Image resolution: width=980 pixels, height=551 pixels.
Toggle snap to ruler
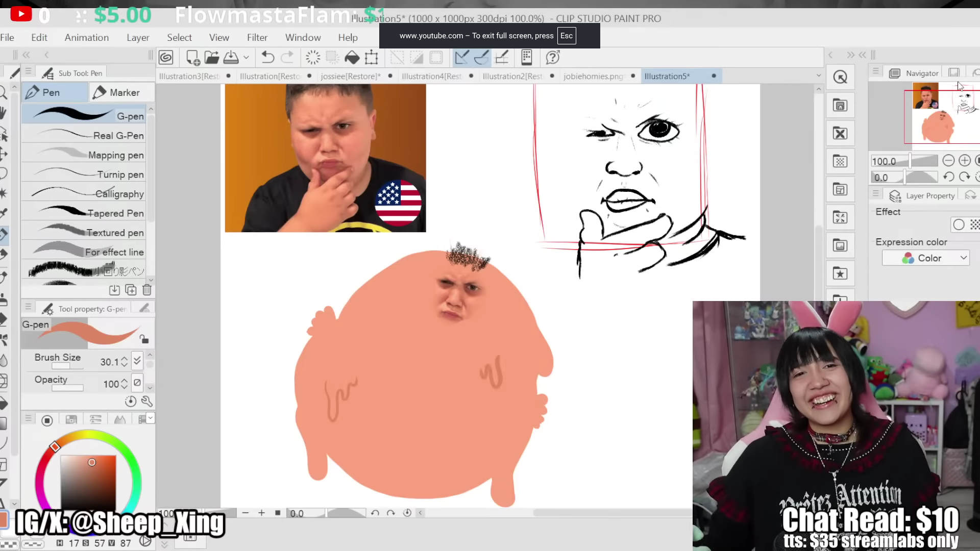(x=462, y=57)
